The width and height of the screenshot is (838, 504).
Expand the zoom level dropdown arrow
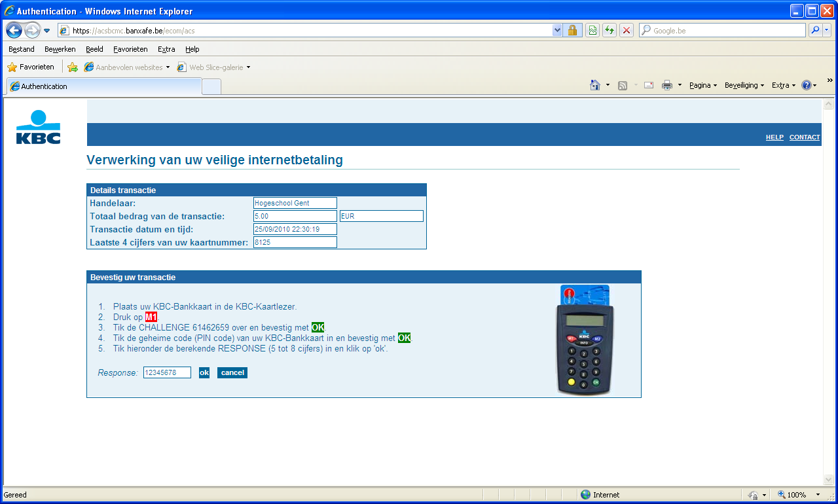click(x=818, y=495)
